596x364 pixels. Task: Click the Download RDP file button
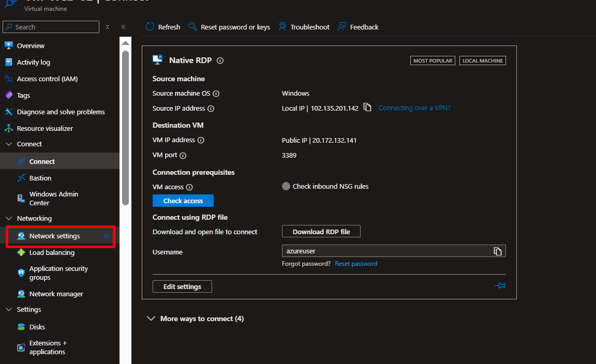pos(321,232)
